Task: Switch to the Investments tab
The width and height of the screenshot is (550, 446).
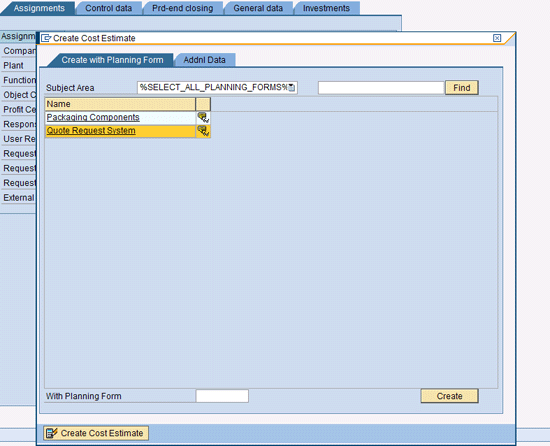Action: [326, 8]
